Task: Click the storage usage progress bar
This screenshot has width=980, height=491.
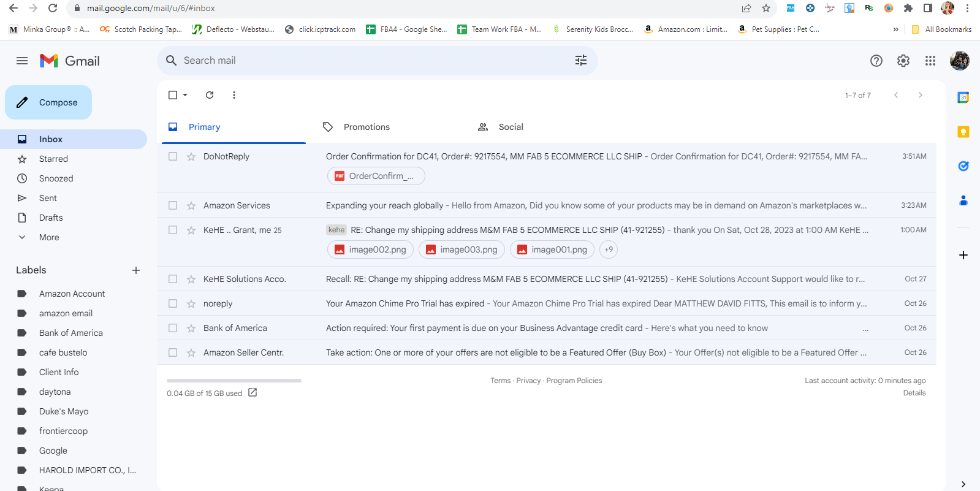Action: click(234, 381)
